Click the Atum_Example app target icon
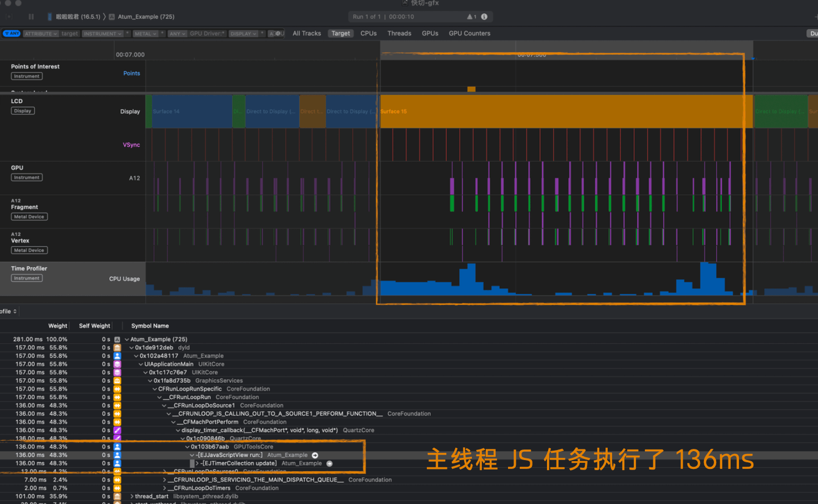This screenshot has height=504, width=818. point(112,17)
